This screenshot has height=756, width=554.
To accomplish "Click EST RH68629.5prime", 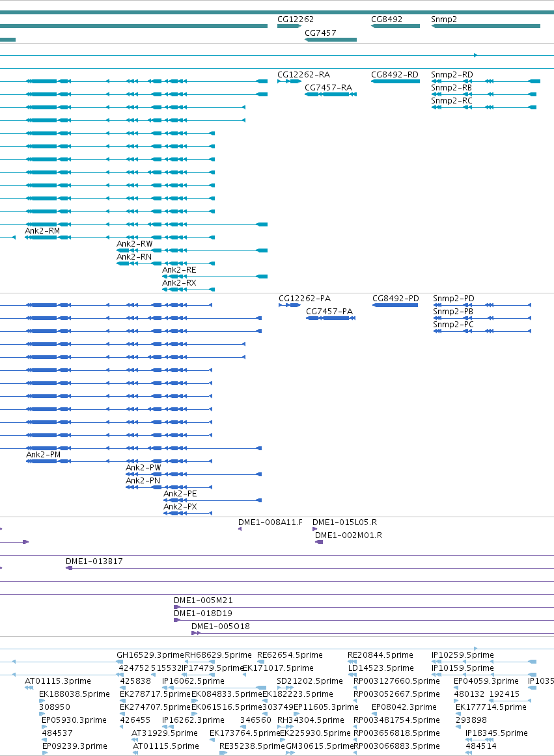I will 219,655.
